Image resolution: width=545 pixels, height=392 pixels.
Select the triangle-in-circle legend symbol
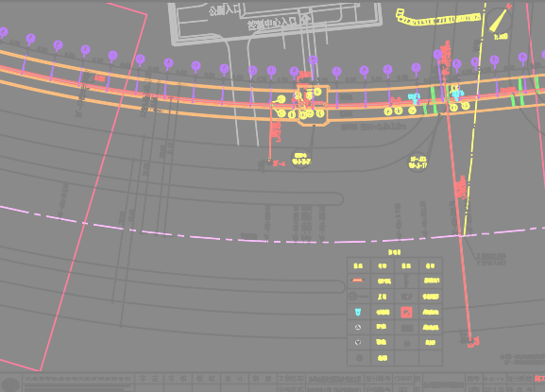[x=358, y=327]
